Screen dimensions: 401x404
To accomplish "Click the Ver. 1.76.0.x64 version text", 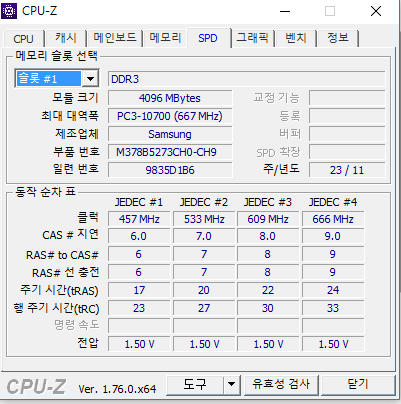I will pyautogui.click(x=117, y=389).
